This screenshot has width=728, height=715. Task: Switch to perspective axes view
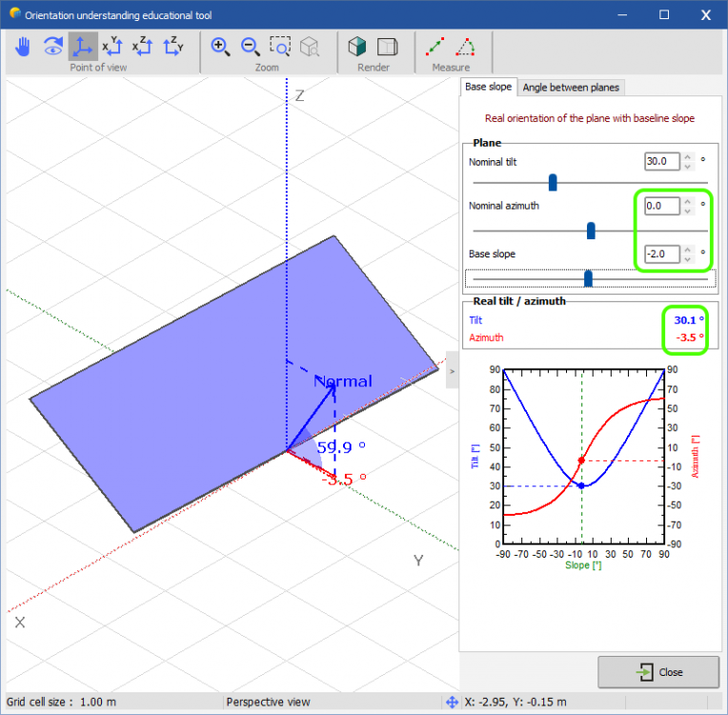tap(83, 46)
